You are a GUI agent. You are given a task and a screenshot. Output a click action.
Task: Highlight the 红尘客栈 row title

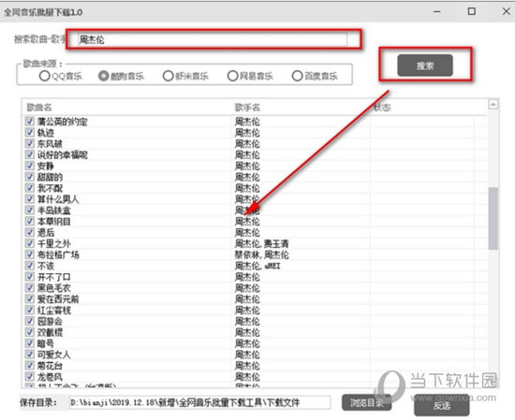[54, 310]
